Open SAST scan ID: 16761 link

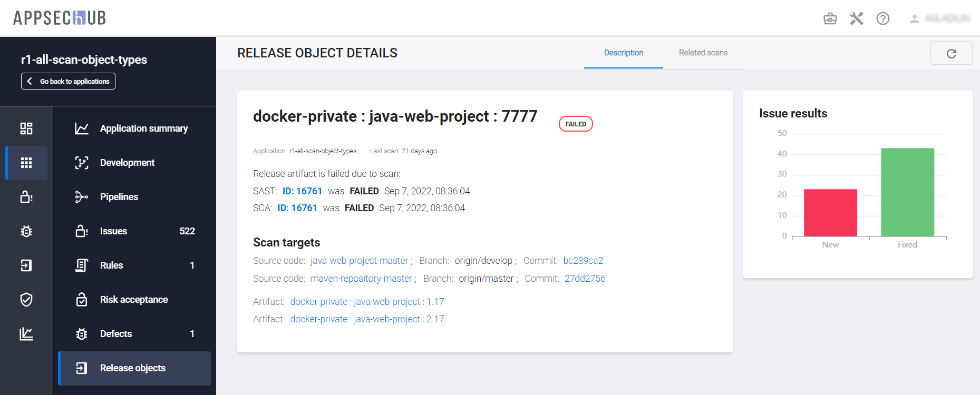point(302,191)
